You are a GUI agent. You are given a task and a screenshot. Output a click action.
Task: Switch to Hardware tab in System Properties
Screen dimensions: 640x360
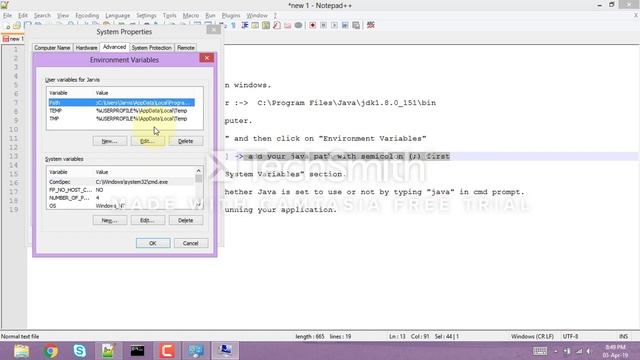click(87, 48)
